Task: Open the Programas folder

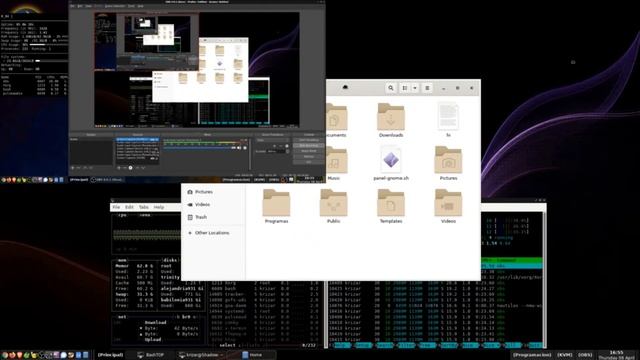Action: pyautogui.click(x=276, y=206)
